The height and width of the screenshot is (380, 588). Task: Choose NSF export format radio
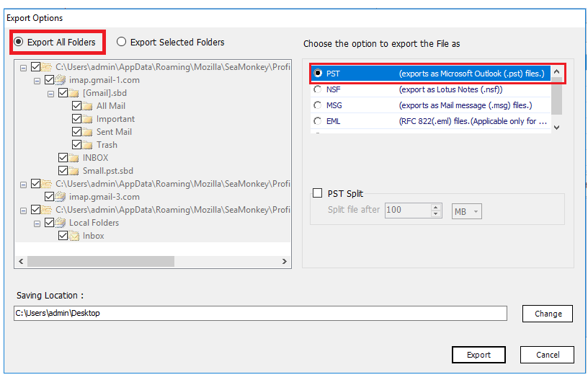[x=318, y=89]
